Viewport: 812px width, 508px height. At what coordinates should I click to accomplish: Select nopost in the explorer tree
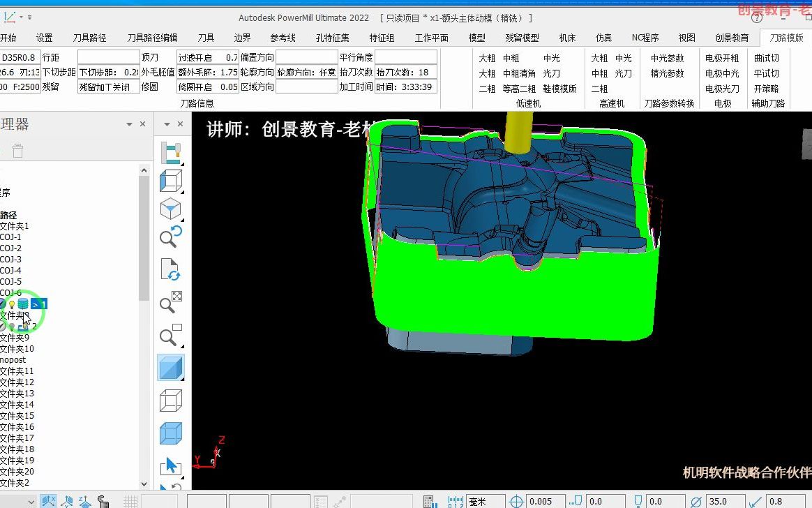(13, 360)
